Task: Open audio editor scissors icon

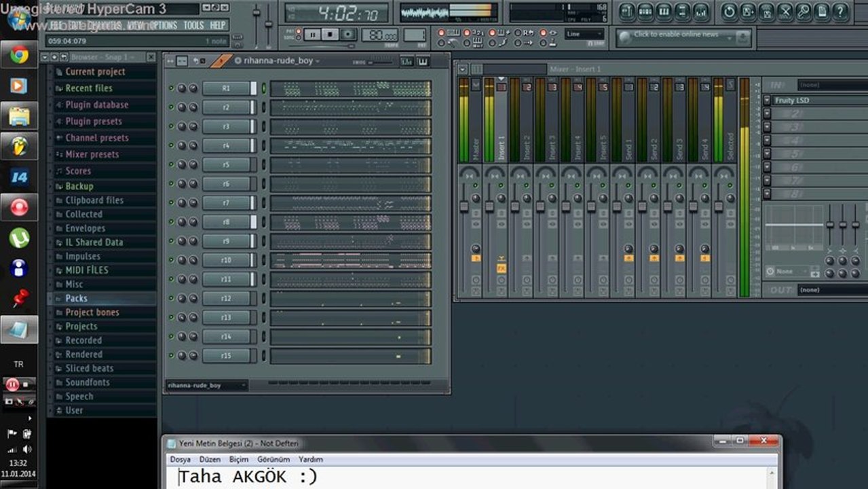Action: tap(784, 12)
